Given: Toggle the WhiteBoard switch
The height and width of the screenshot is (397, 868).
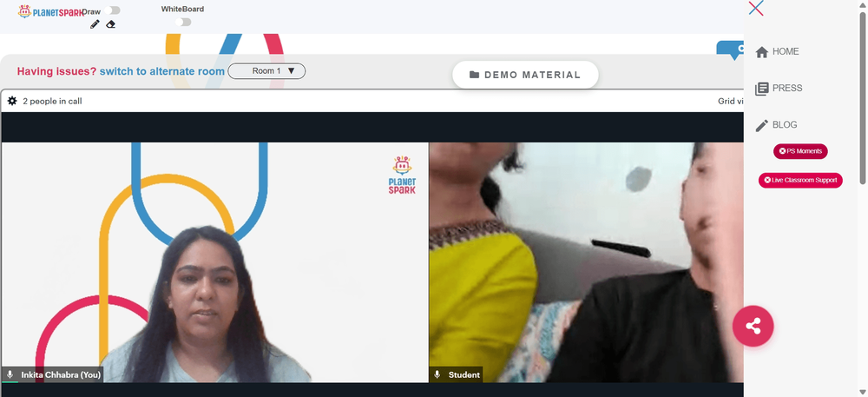Looking at the screenshot, I should (183, 22).
